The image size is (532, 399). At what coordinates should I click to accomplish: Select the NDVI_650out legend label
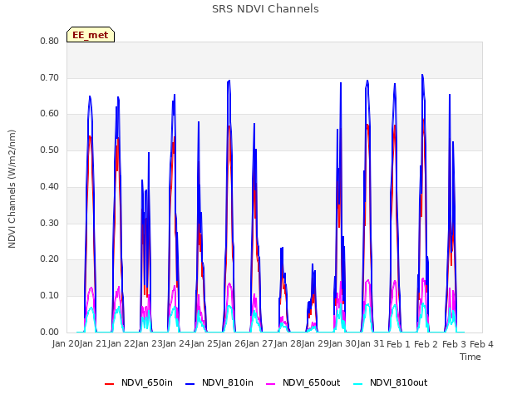(x=312, y=382)
